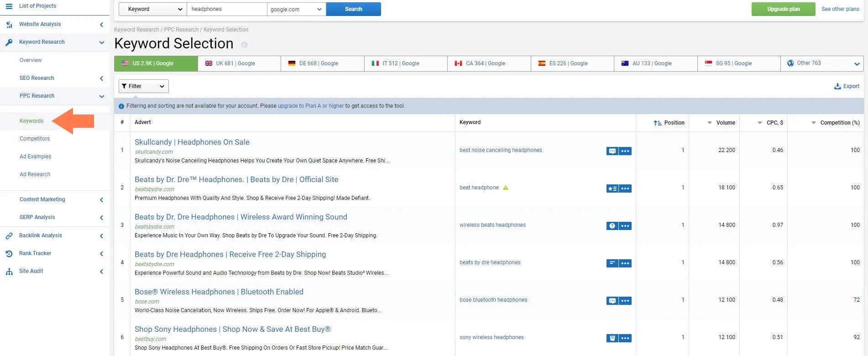Open more options for beat headphone row
The height and width of the screenshot is (356, 868).
(625, 188)
